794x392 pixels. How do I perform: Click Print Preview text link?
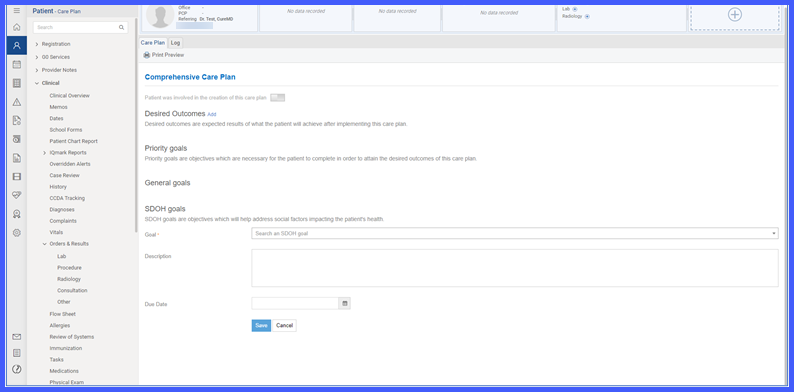168,55
